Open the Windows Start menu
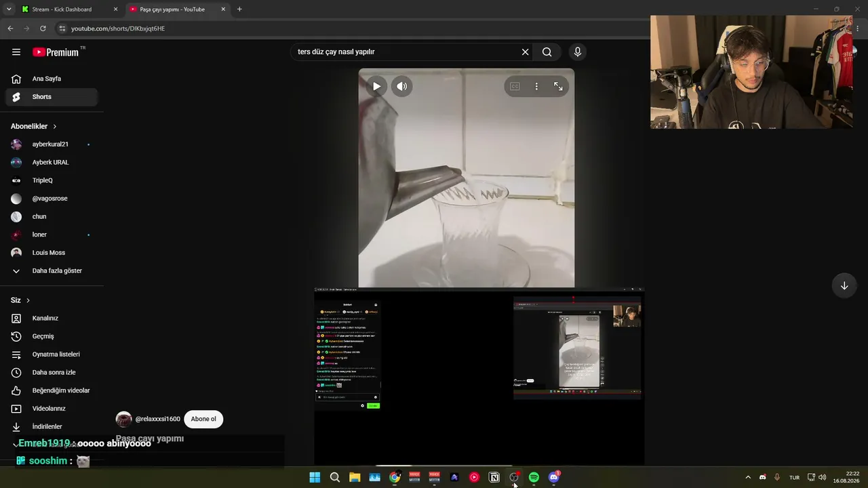Screen dimensions: 868x488 click(x=315, y=477)
